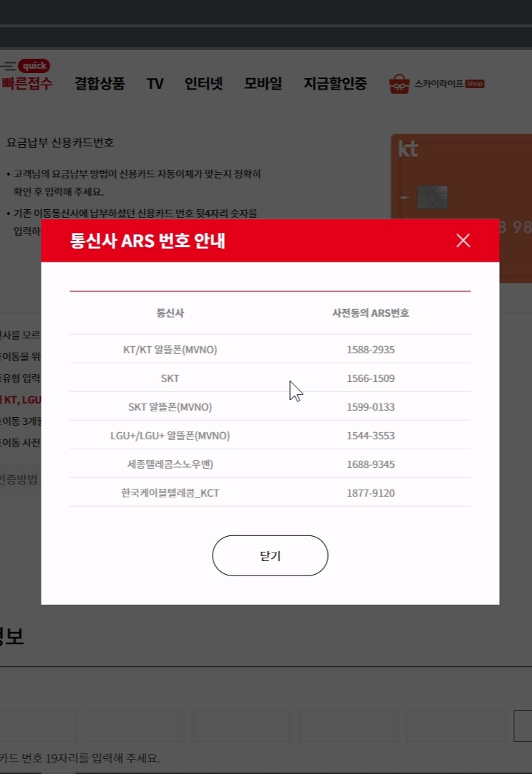The width and height of the screenshot is (532, 774).
Task: Select the 한국케이블텔레콤_KCT cell
Action: pyautogui.click(x=170, y=492)
